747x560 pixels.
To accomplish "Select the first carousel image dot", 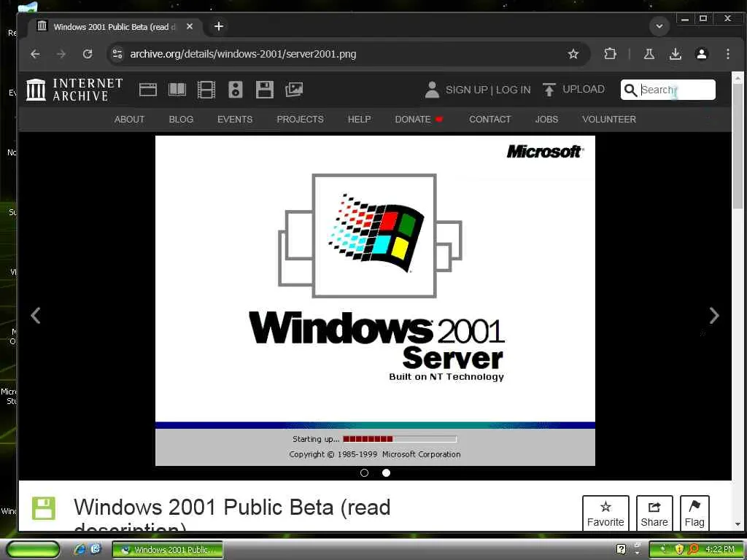I will (365, 472).
